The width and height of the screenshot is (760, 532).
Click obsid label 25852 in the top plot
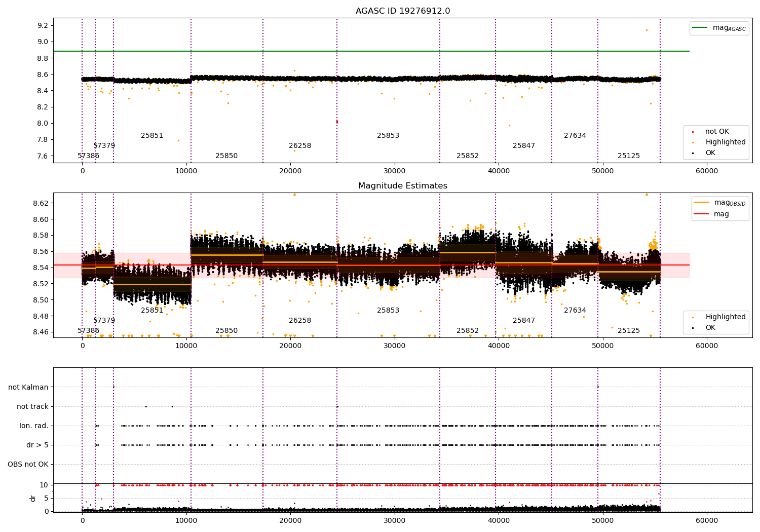468,156
